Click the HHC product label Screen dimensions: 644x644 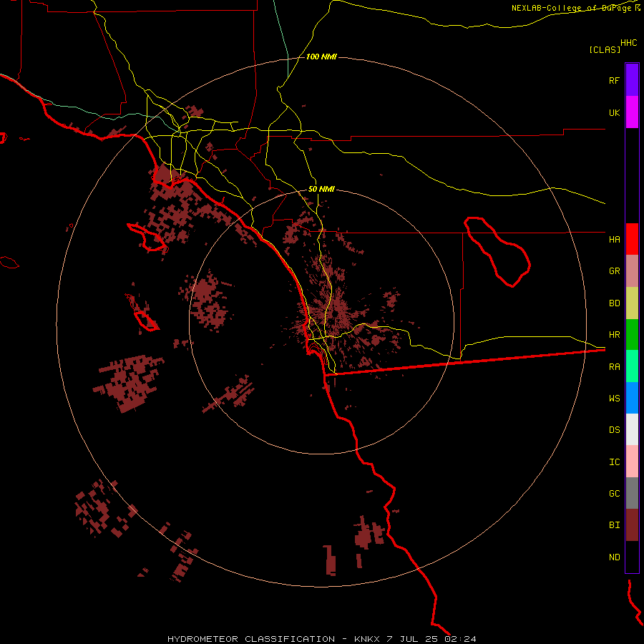coord(629,43)
